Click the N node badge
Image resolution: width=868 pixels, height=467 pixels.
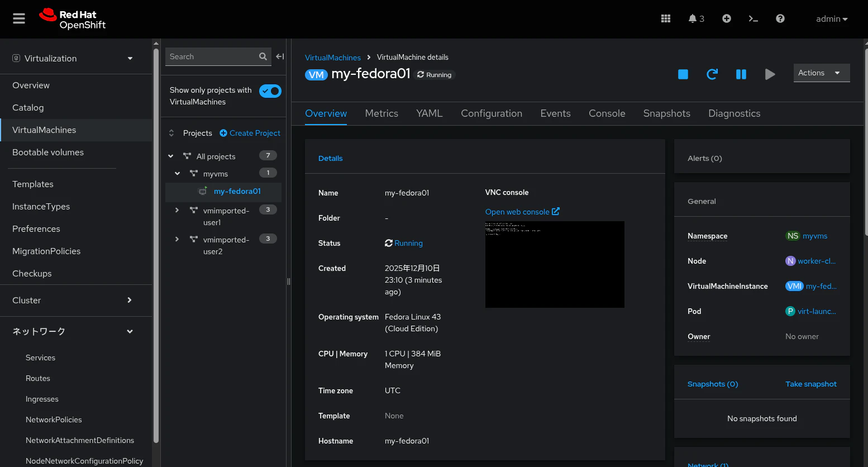point(790,261)
